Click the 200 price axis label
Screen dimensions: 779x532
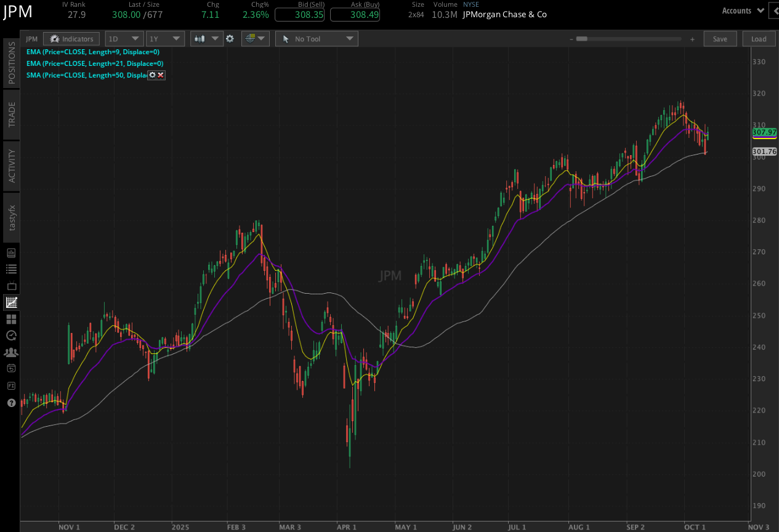click(x=759, y=474)
